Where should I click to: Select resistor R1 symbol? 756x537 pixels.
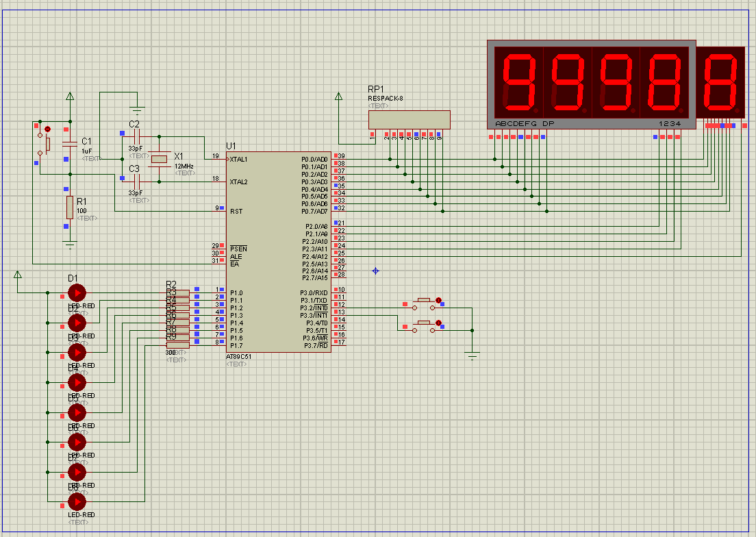70,208
